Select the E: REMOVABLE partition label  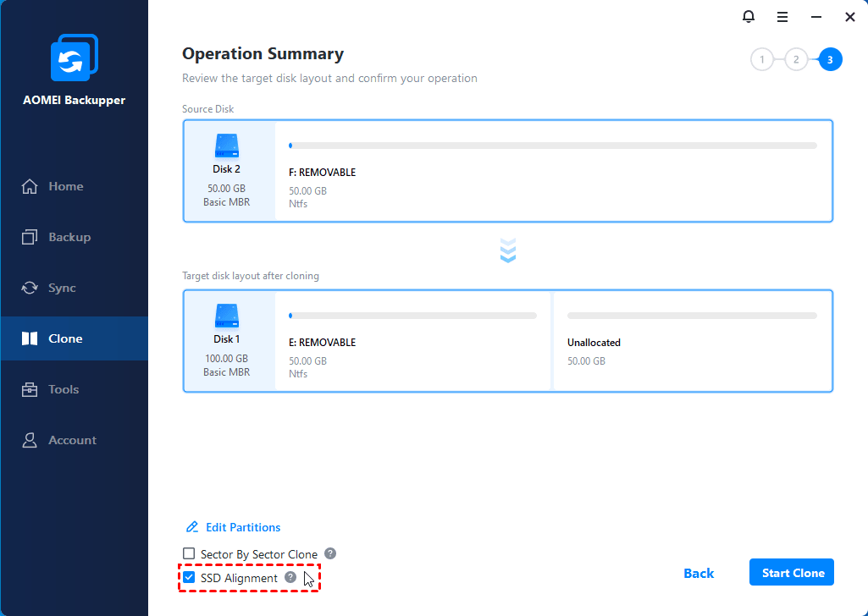tap(322, 343)
